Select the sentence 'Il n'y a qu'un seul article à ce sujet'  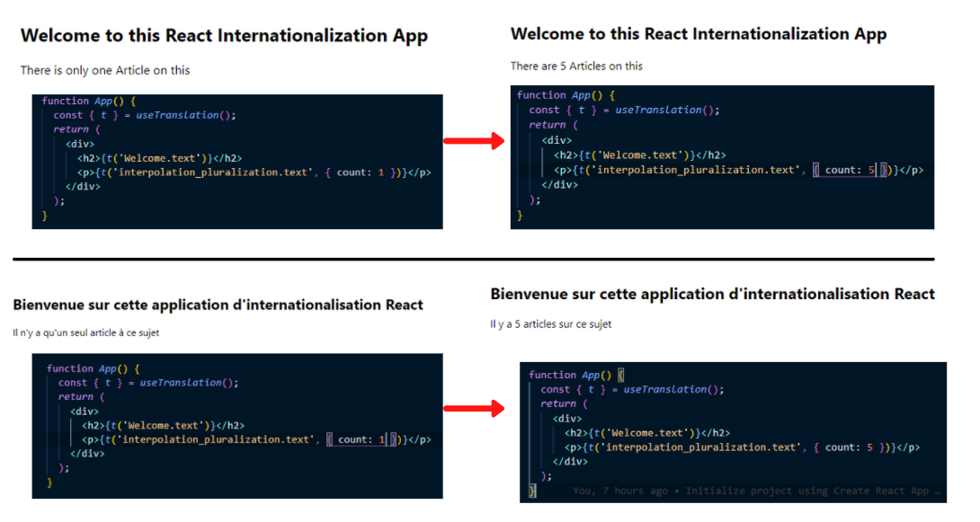coord(86,333)
